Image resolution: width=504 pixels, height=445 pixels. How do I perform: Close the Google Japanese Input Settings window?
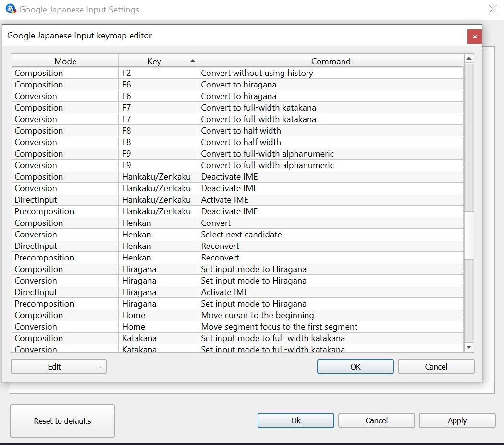pos(492,9)
